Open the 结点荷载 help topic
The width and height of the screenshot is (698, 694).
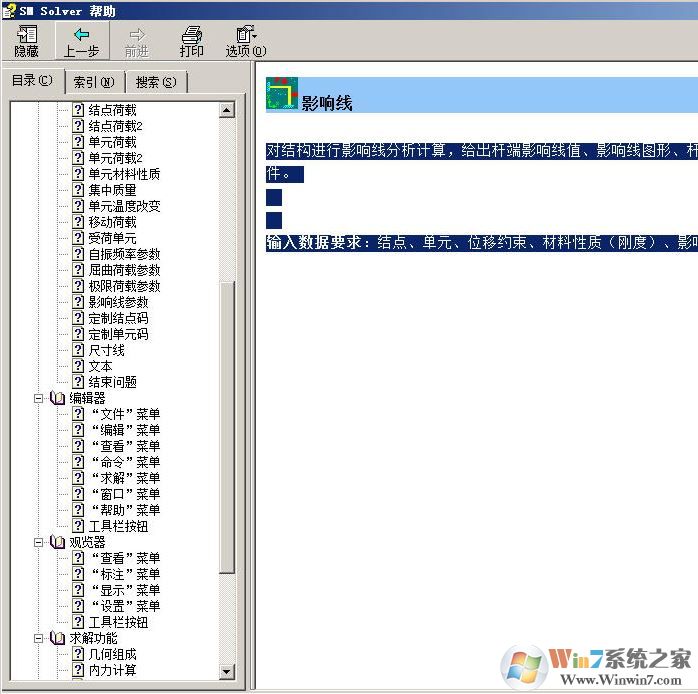click(x=112, y=110)
